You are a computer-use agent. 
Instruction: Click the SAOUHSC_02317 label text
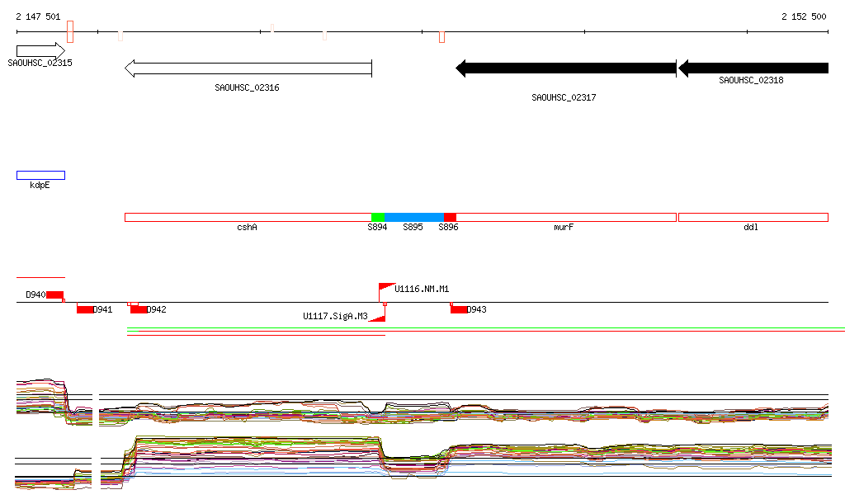pyautogui.click(x=564, y=97)
